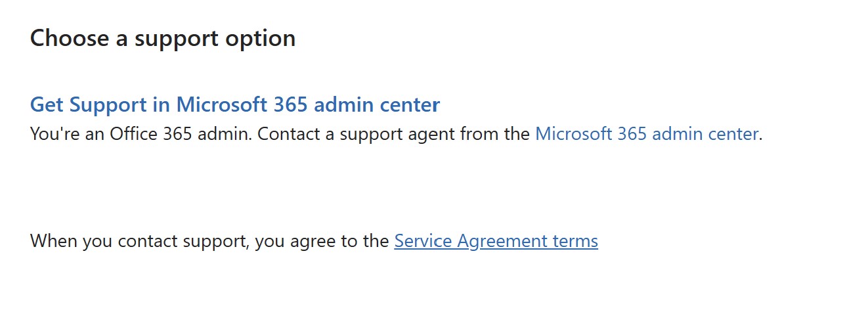Click the inline Microsoft 365 admin center link
Image resolution: width=868 pixels, height=314 pixels.
point(647,134)
